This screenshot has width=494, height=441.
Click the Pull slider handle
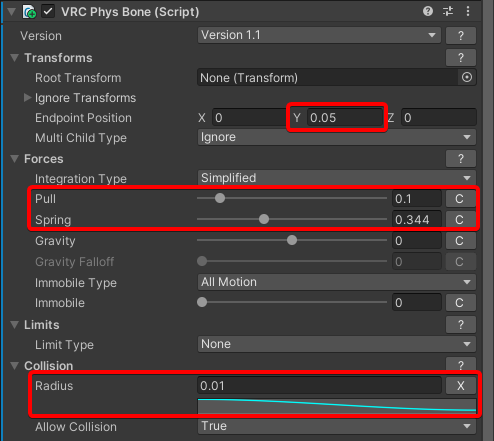point(220,198)
